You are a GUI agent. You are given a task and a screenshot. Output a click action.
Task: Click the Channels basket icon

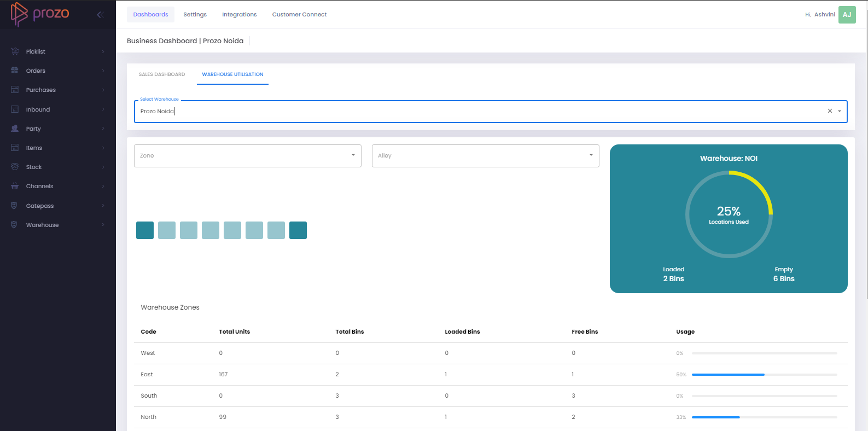15,186
